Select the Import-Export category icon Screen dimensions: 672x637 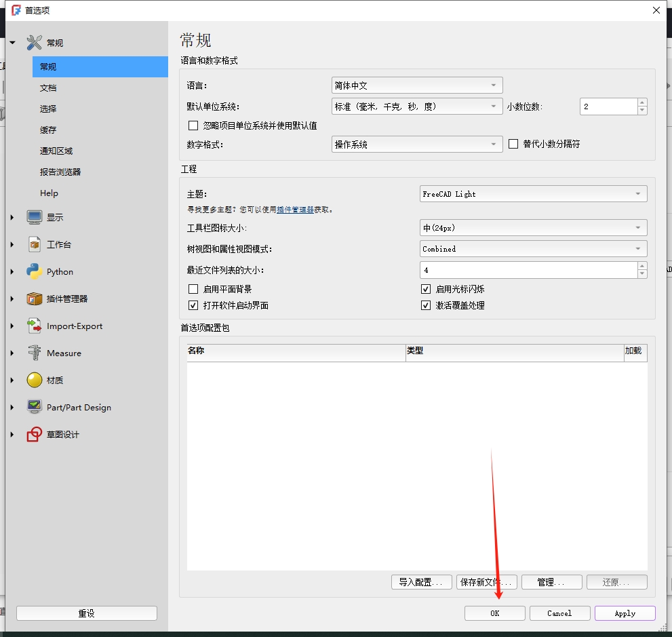[35, 326]
